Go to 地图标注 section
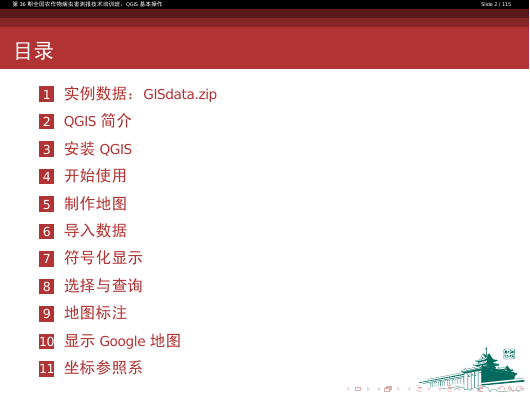Image resolution: width=530 pixels, height=397 pixels. click(95, 313)
